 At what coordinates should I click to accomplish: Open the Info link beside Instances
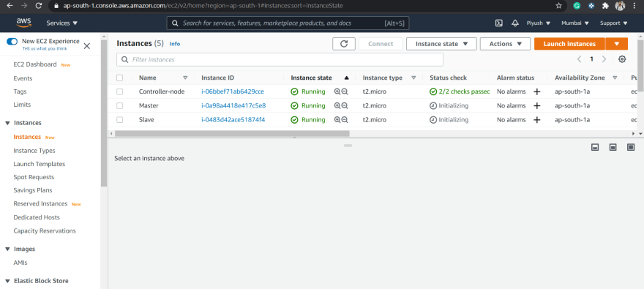[175, 44]
